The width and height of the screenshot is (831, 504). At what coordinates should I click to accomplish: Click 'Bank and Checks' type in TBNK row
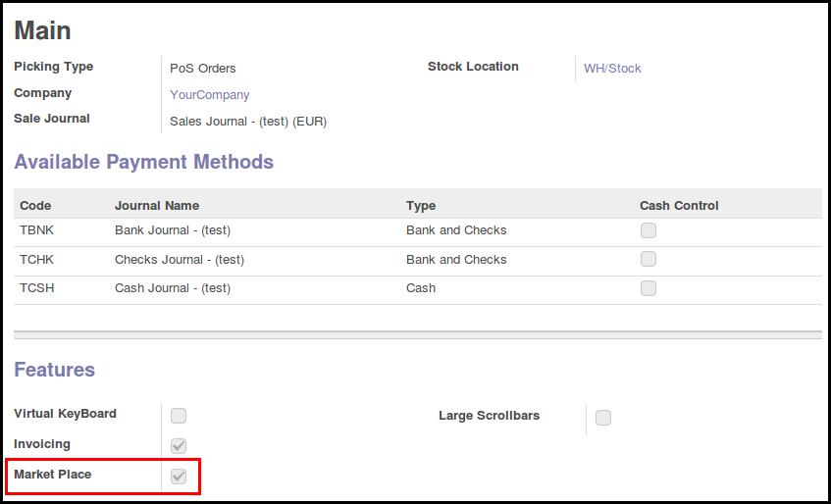(456, 230)
